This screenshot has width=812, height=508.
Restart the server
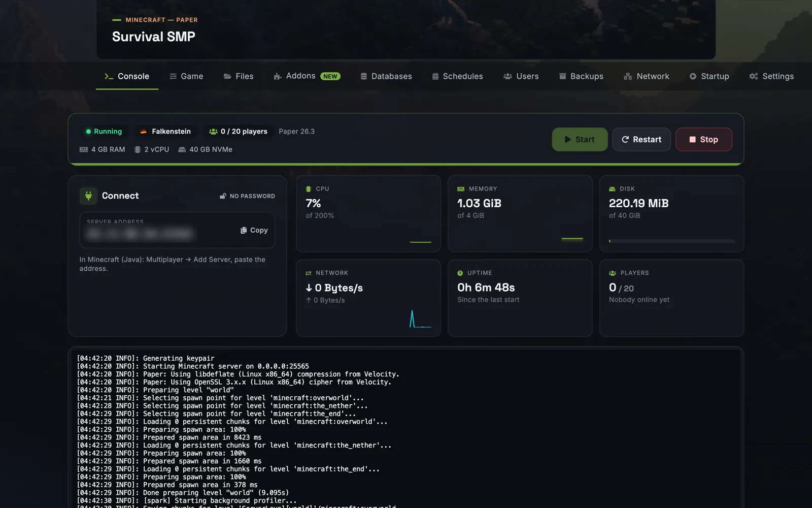(641, 139)
